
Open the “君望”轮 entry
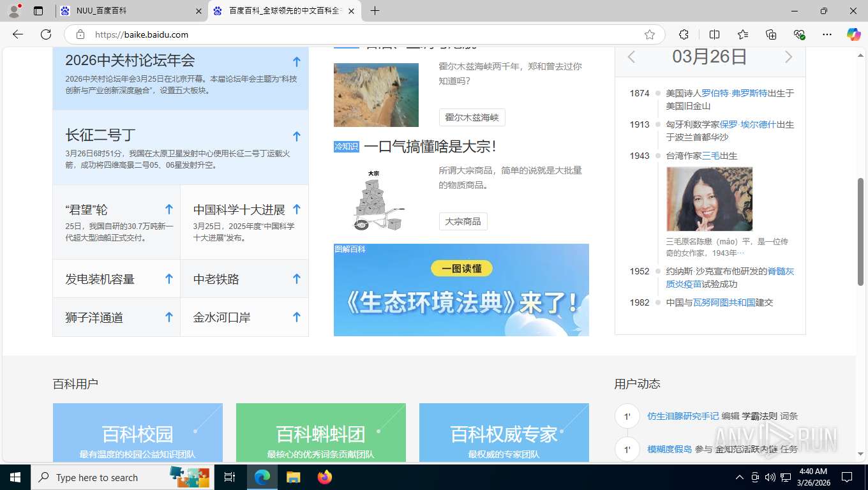click(x=86, y=209)
